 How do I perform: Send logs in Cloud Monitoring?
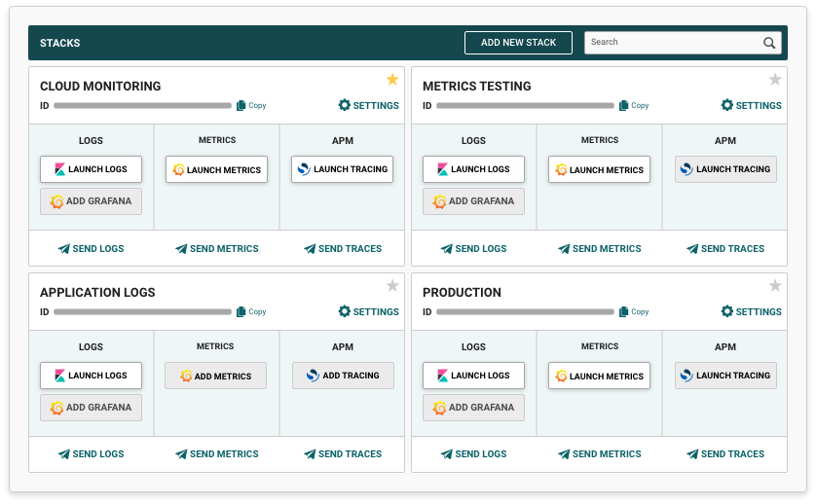pyautogui.click(x=92, y=249)
